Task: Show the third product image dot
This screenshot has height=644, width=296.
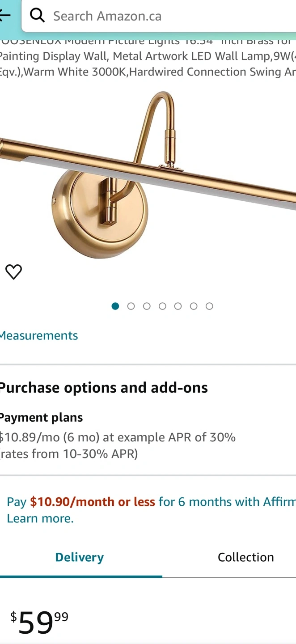Action: [147, 306]
